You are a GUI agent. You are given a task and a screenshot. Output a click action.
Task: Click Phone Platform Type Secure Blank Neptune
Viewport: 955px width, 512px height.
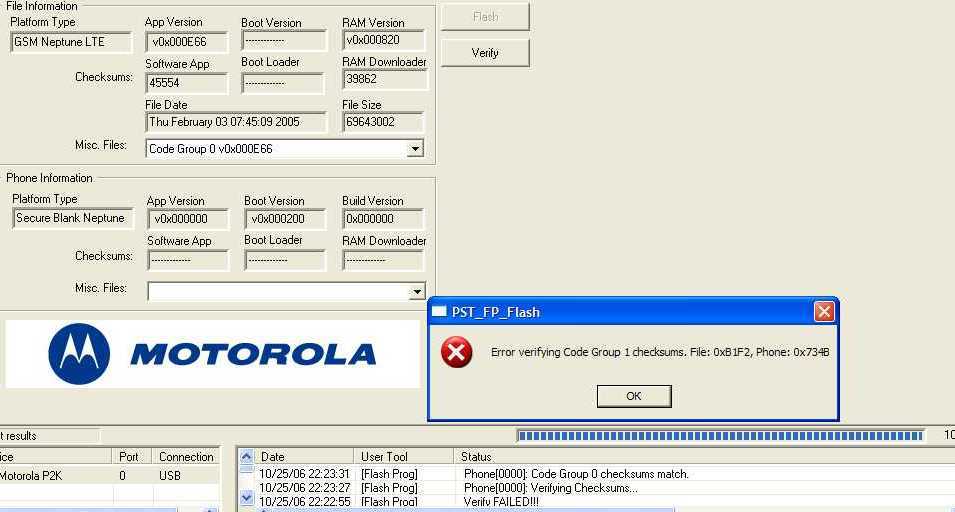pyautogui.click(x=72, y=219)
